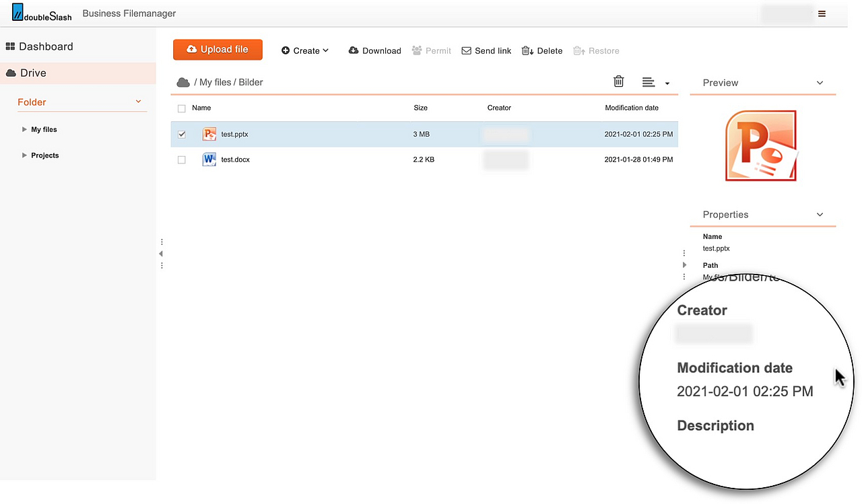The height and width of the screenshot is (504, 862).
Task: Open the Create dropdown menu
Action: (x=305, y=50)
